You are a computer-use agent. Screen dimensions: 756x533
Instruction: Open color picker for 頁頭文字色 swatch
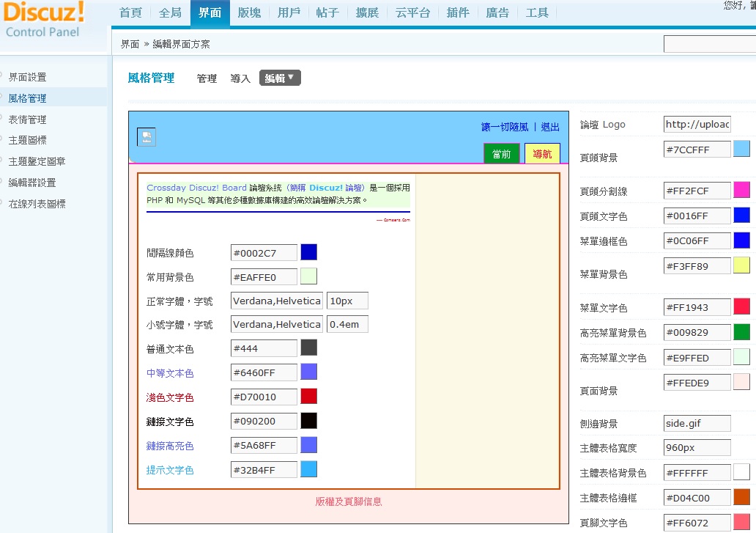741,215
